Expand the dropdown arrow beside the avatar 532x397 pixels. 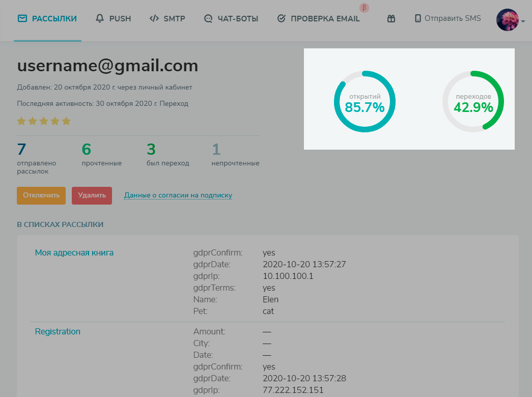(x=523, y=21)
